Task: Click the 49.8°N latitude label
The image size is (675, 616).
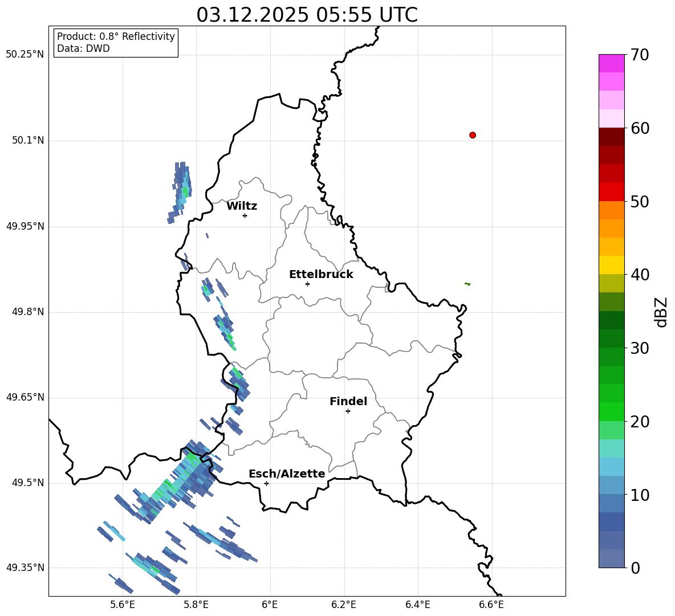Action: coord(28,312)
